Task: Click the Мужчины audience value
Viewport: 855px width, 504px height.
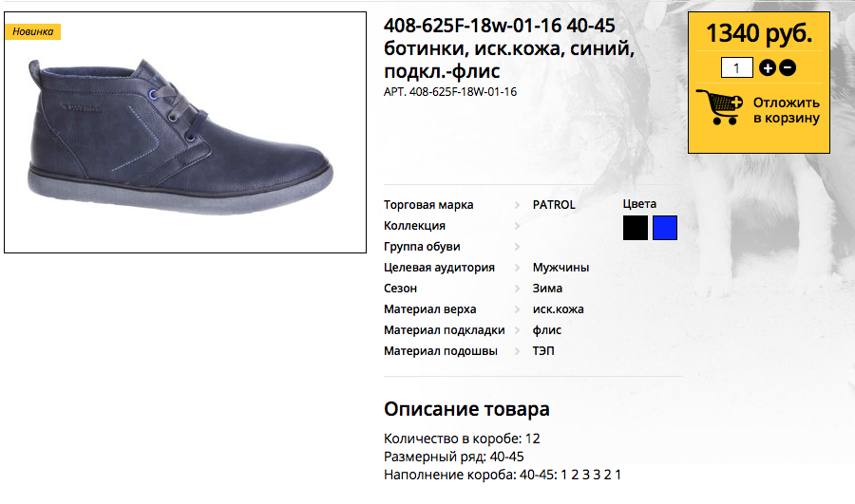Action: tap(560, 268)
